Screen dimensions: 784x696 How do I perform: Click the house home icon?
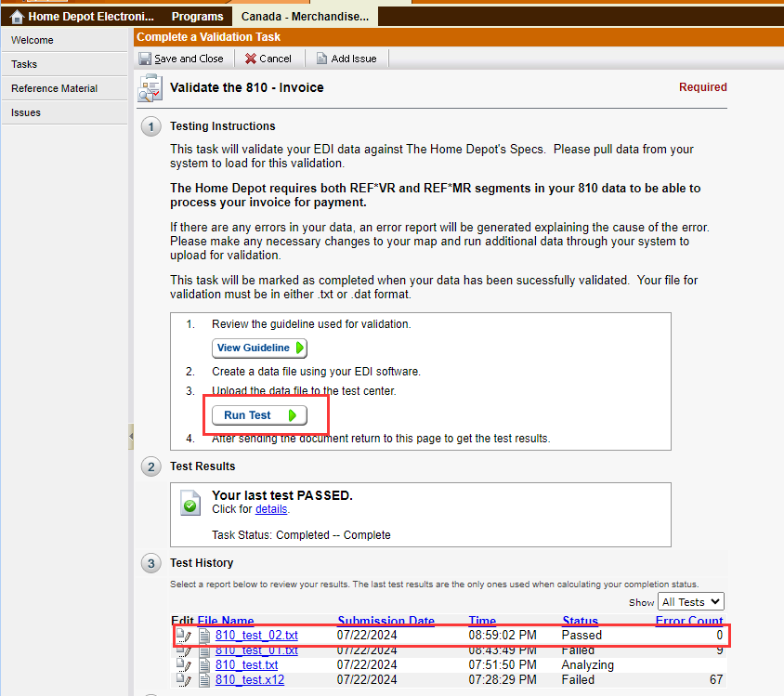pos(17,17)
